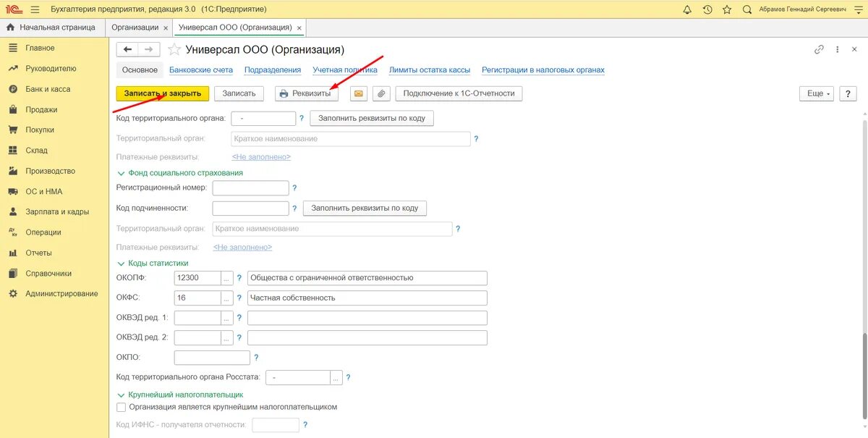The image size is (868, 438).
Task: Open the Банковские счета tab link
Action: pyautogui.click(x=201, y=70)
